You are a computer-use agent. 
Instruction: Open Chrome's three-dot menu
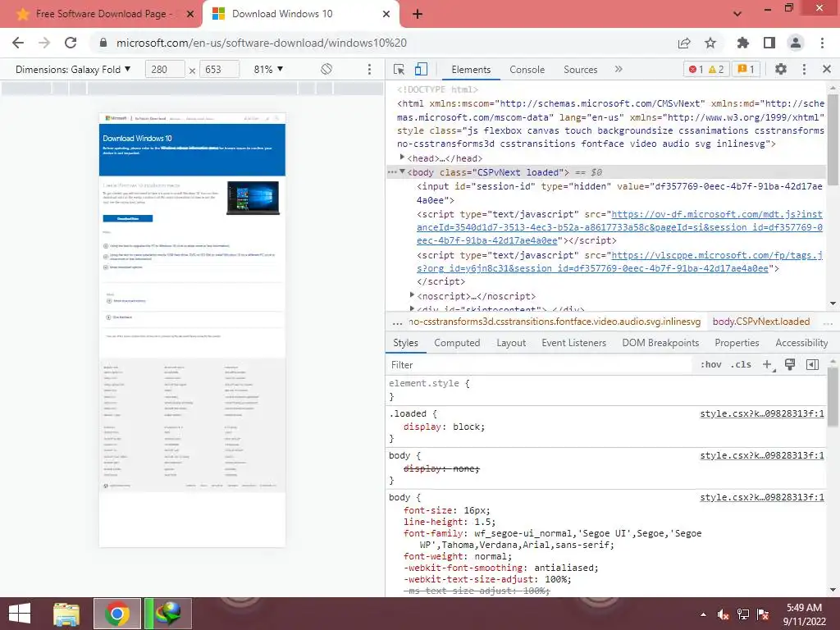tap(822, 43)
